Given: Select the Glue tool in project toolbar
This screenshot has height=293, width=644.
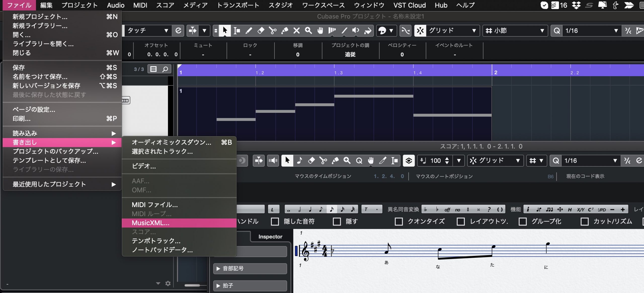Looking at the screenshot, I should [285, 31].
